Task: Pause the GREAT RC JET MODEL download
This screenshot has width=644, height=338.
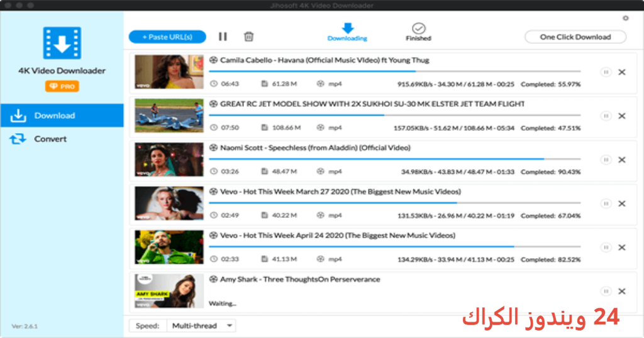Action: (x=606, y=116)
